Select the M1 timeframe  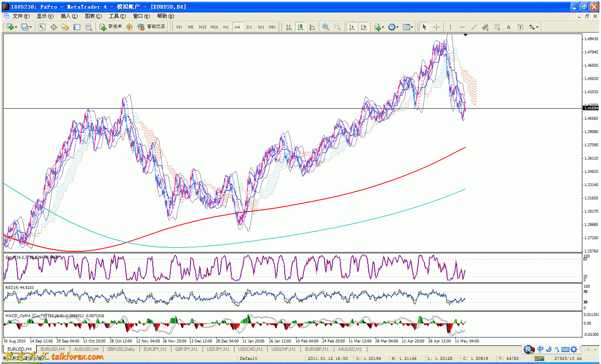point(179,27)
